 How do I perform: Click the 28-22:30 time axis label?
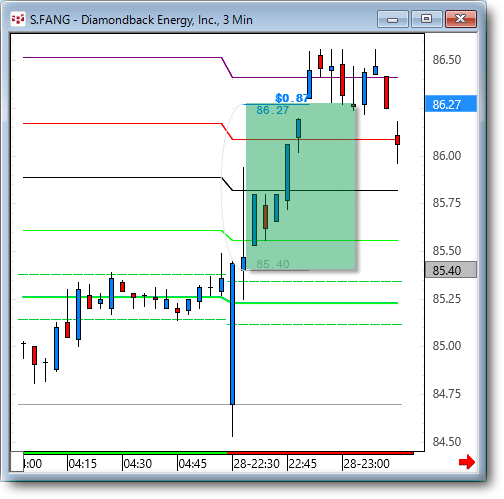pyautogui.click(x=256, y=464)
